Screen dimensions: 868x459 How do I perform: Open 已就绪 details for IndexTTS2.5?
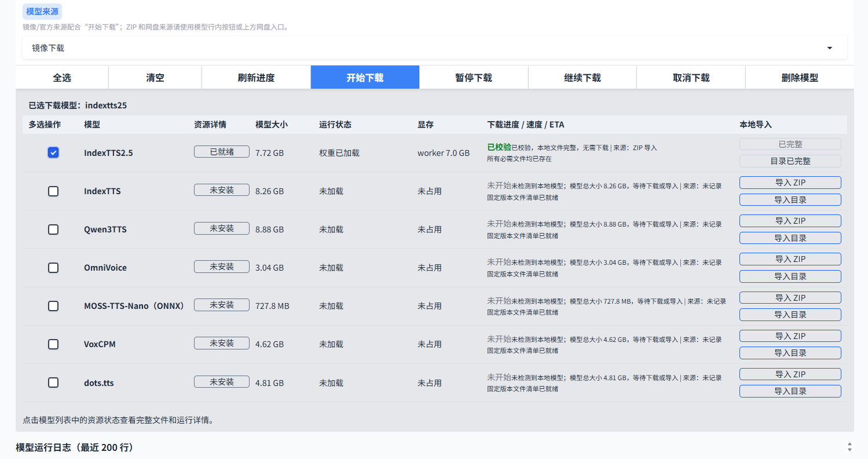click(222, 152)
